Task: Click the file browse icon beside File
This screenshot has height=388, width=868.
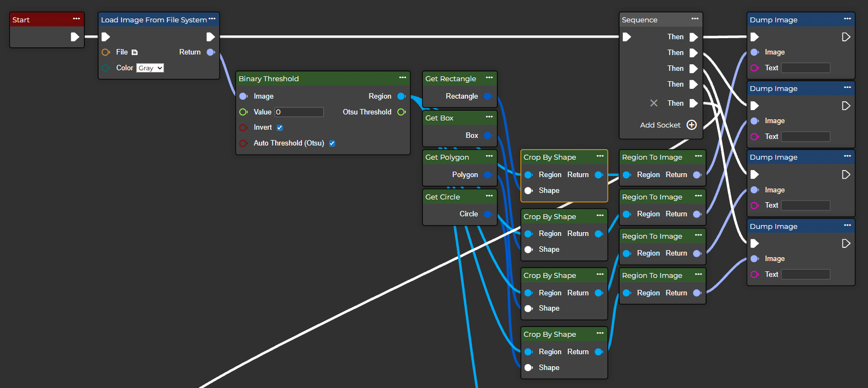Action: pyautogui.click(x=135, y=52)
